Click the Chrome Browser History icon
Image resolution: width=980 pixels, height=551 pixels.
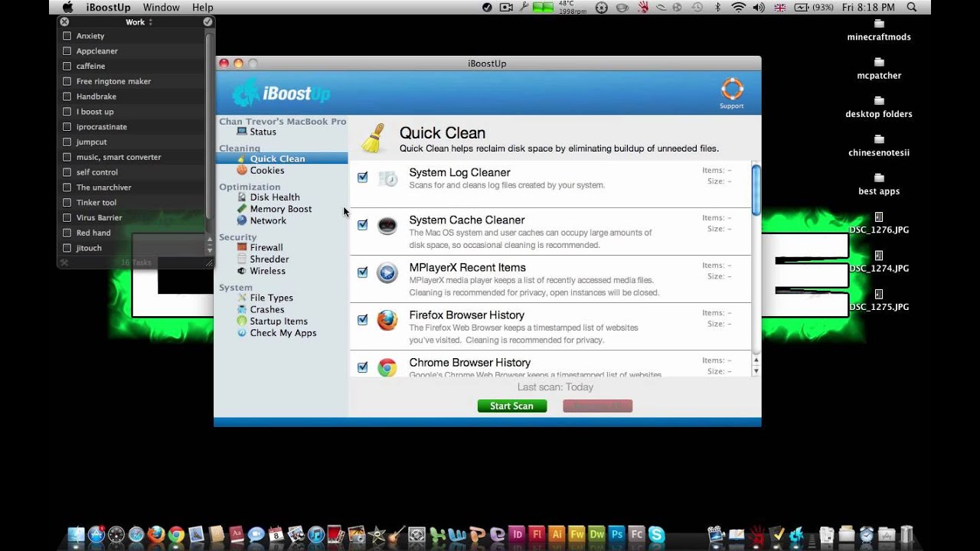pos(387,368)
